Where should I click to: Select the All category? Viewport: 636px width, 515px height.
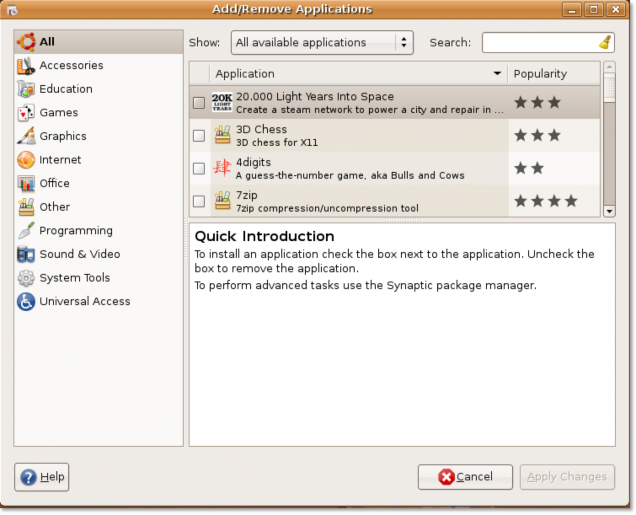(99, 42)
